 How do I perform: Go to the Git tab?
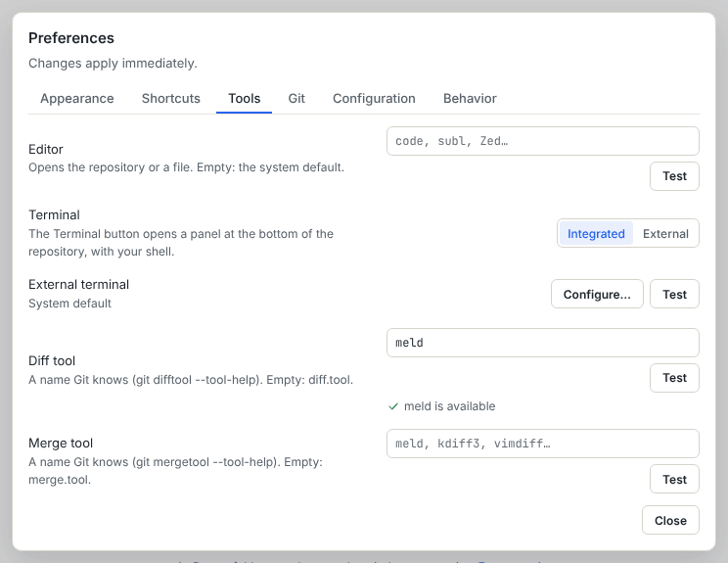[x=296, y=99]
